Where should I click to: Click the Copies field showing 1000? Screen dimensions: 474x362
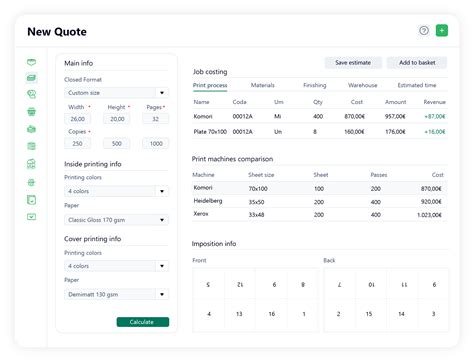coord(156,144)
